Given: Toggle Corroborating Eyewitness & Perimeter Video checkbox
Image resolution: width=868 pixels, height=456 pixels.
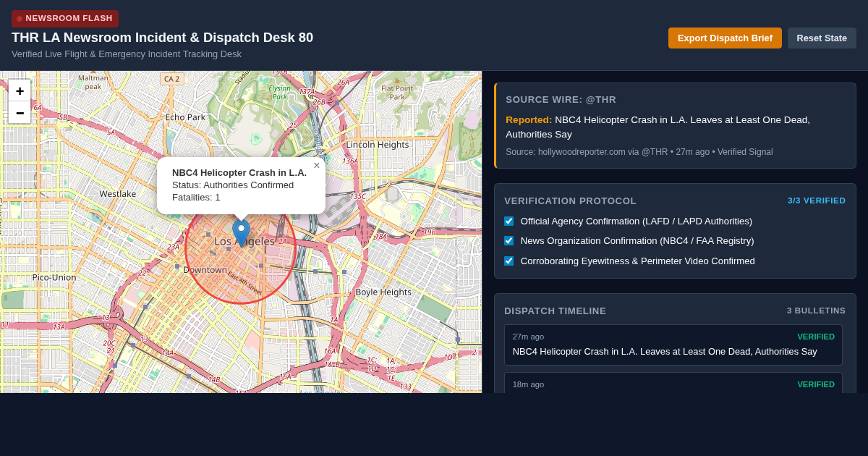Looking at the screenshot, I should click(x=509, y=261).
